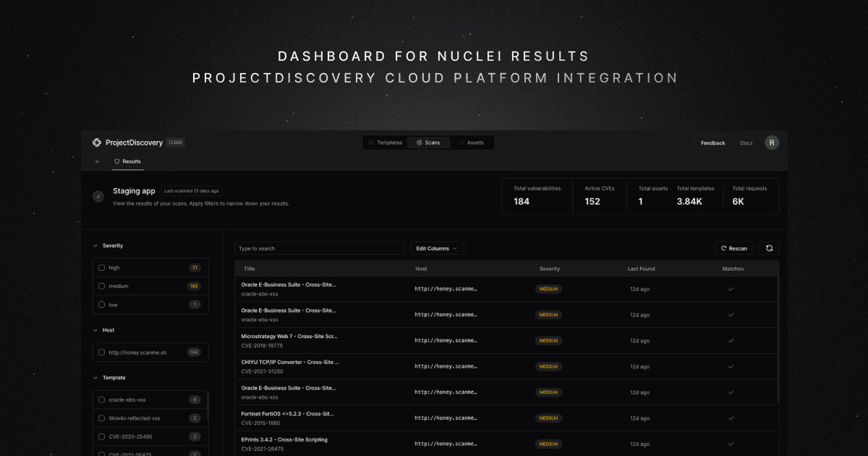Click the Matches column header
868x456 pixels.
coord(733,269)
